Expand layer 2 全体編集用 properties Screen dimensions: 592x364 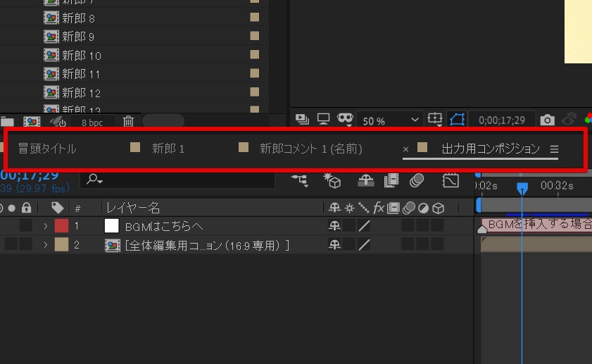(45, 245)
